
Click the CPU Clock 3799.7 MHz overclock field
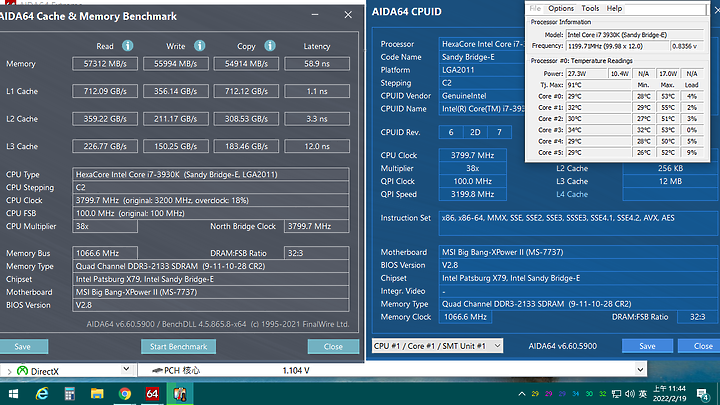click(210, 200)
